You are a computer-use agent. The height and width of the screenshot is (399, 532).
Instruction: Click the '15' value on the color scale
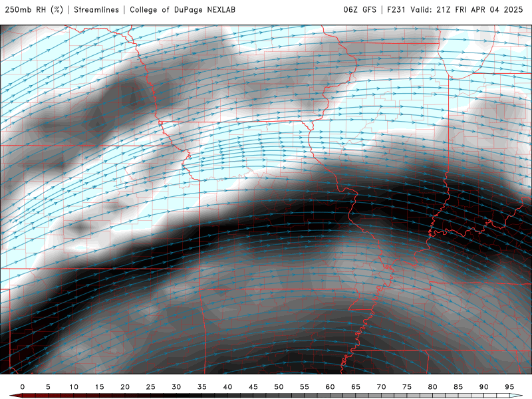click(99, 387)
